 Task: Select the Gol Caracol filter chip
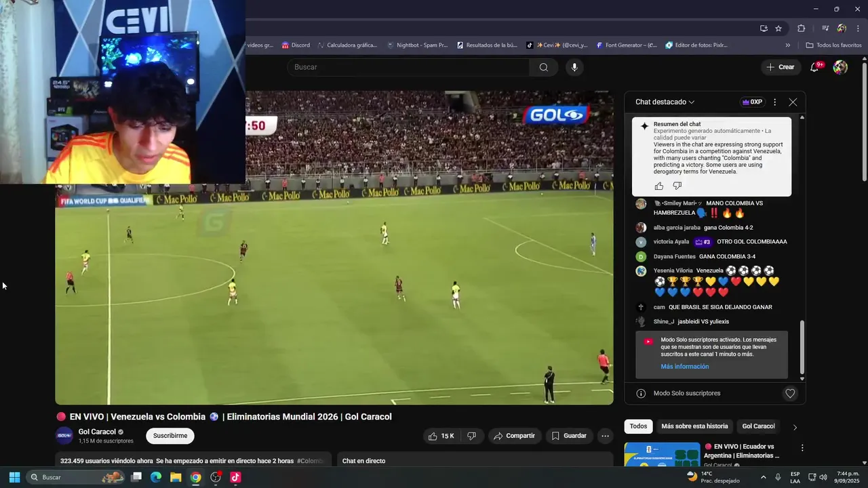758,426
